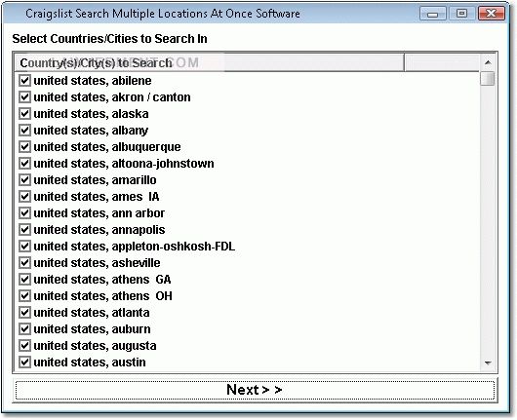This screenshot has width=517, height=420.
Task: Select the text united states, augusta
Action: pyautogui.click(x=95, y=346)
